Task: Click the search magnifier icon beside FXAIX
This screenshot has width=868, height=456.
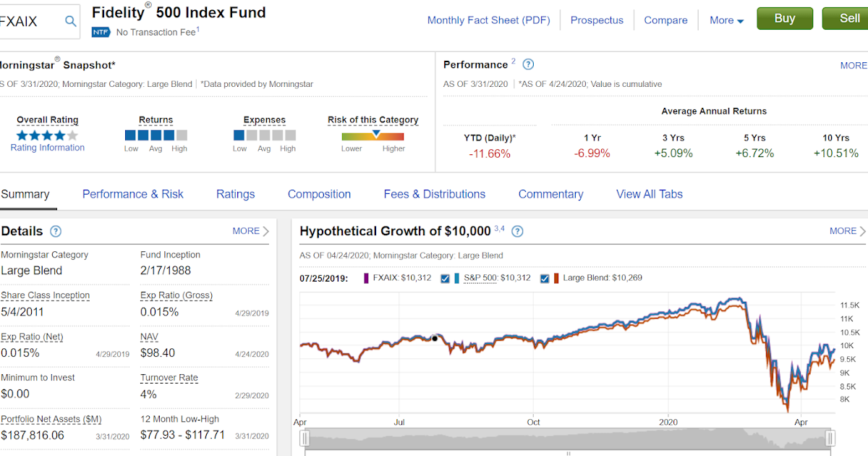Action: coord(69,20)
